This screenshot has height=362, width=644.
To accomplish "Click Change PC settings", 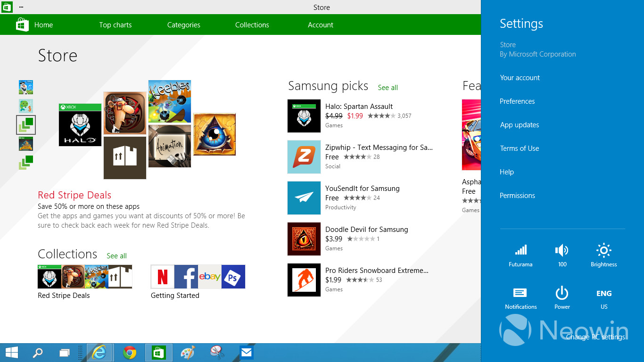I will coord(596,337).
